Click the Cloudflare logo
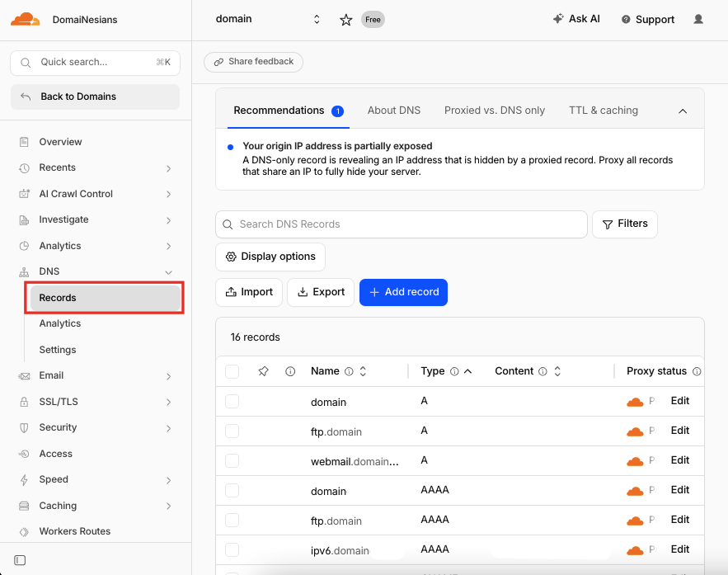The height and width of the screenshot is (575, 728). [25, 20]
